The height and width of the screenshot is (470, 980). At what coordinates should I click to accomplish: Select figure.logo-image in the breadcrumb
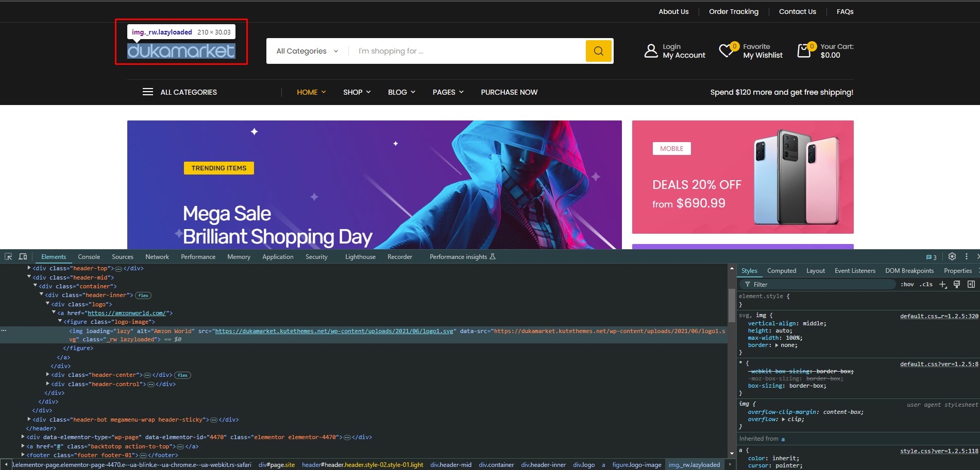637,465
